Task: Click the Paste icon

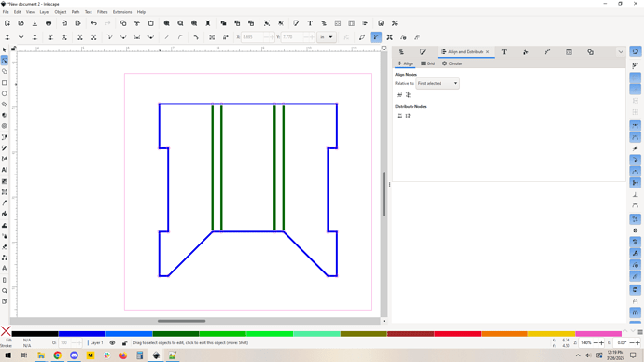Action: point(150,23)
